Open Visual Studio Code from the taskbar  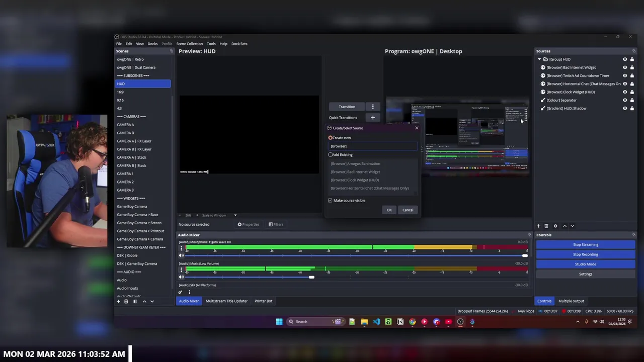(x=376, y=322)
